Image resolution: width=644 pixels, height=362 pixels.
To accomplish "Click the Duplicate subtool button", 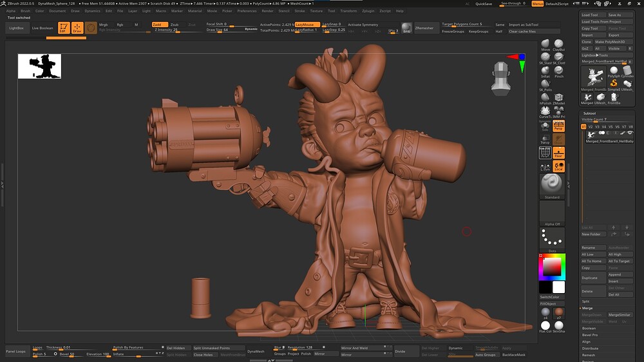I will 593,278.
